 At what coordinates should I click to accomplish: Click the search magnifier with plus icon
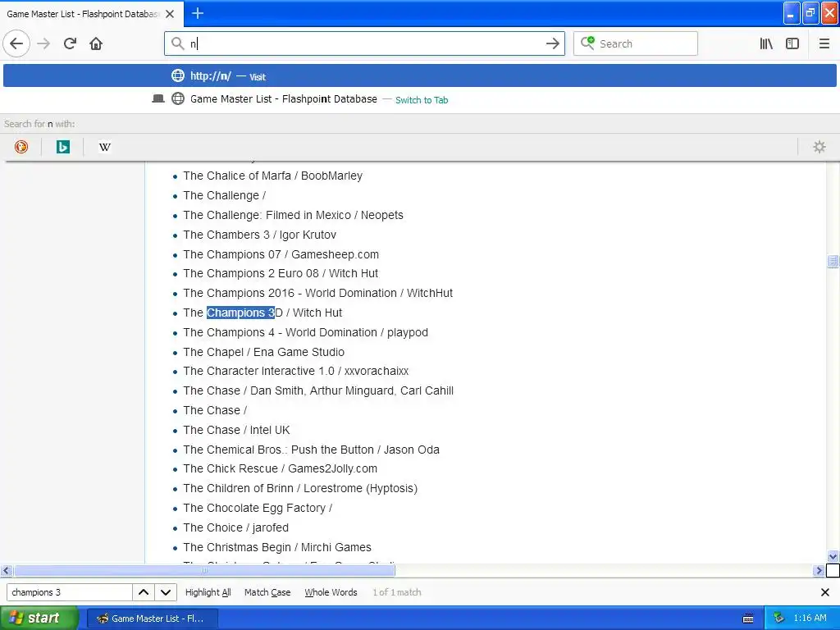coord(587,43)
